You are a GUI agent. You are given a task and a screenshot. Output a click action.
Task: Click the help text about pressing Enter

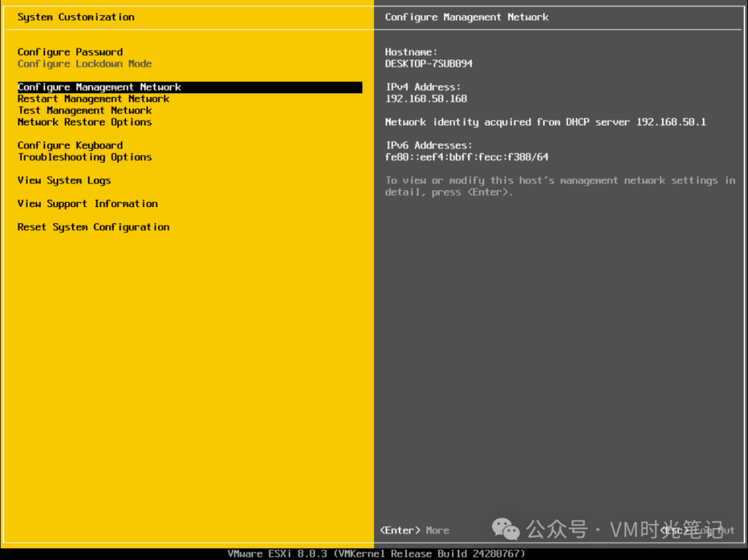560,186
